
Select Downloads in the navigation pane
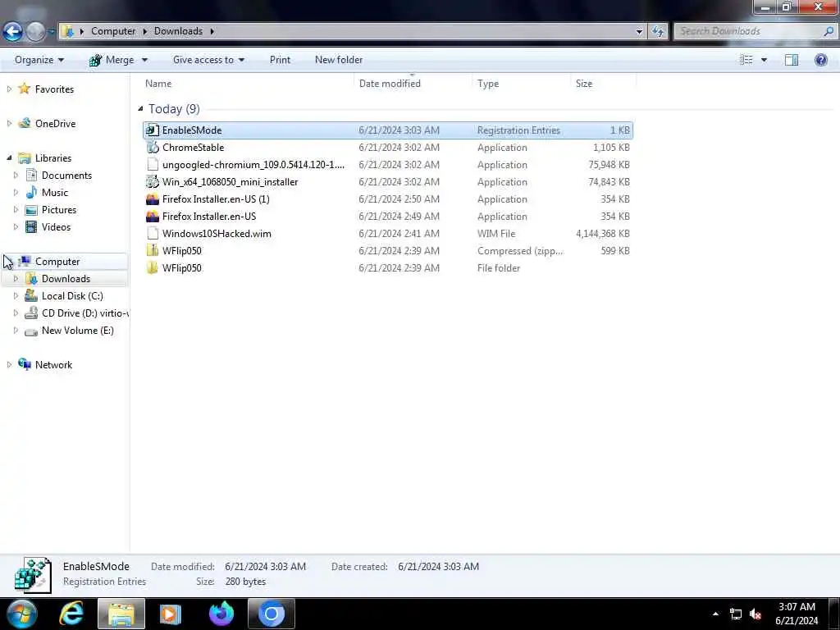(x=66, y=279)
